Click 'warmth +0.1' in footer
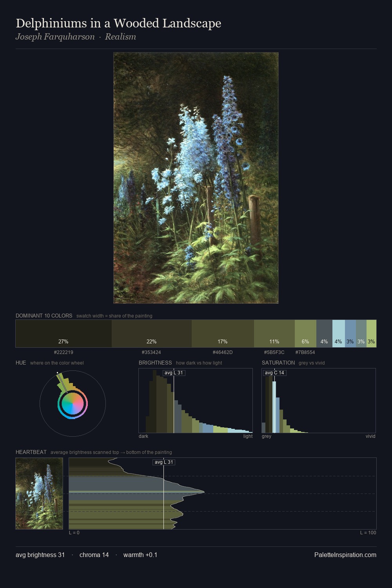This screenshot has width=392, height=588. click(x=140, y=555)
